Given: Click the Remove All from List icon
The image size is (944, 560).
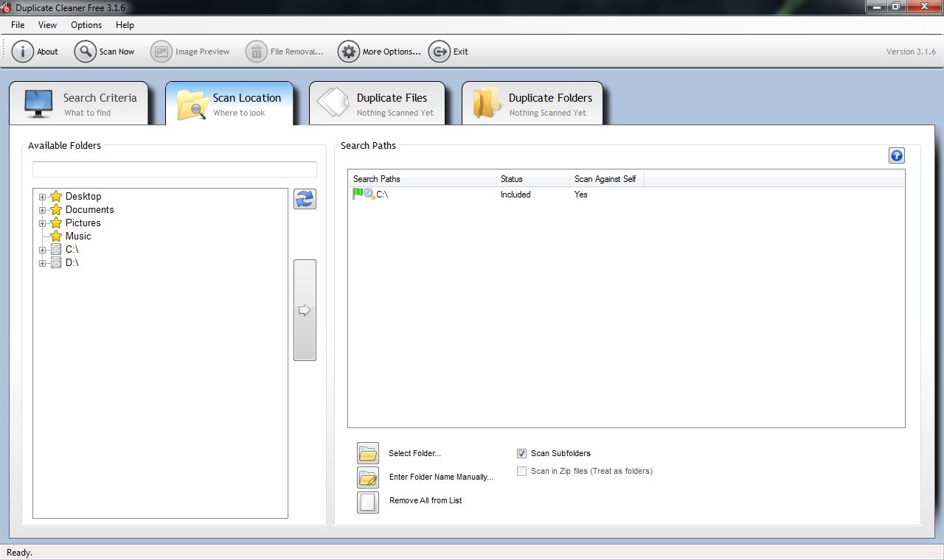Looking at the screenshot, I should 368,502.
